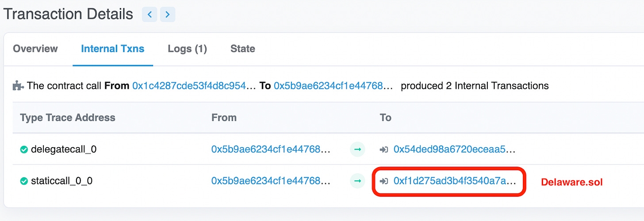Viewport: 644px width, 221px height.
Task: Click contract icon before 0xf1d275ad address
Action: point(384,181)
